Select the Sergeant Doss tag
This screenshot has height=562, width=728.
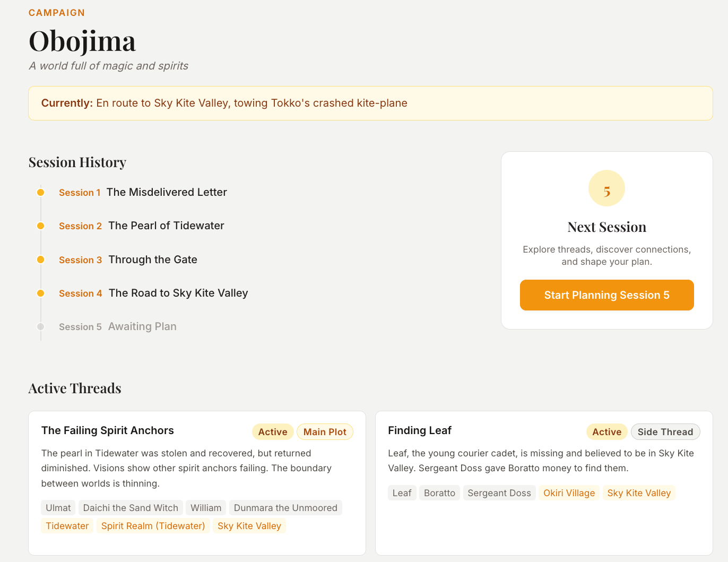coord(499,493)
